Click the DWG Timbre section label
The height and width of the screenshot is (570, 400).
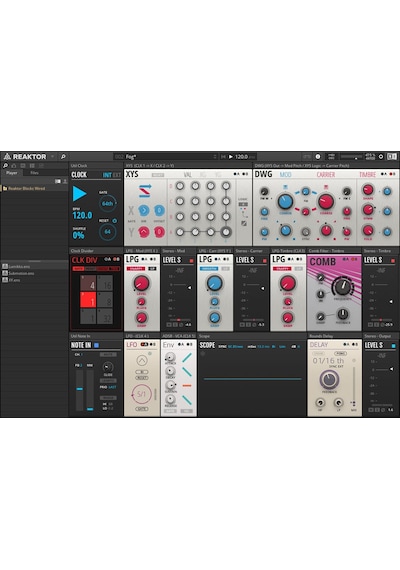pyautogui.click(x=367, y=175)
